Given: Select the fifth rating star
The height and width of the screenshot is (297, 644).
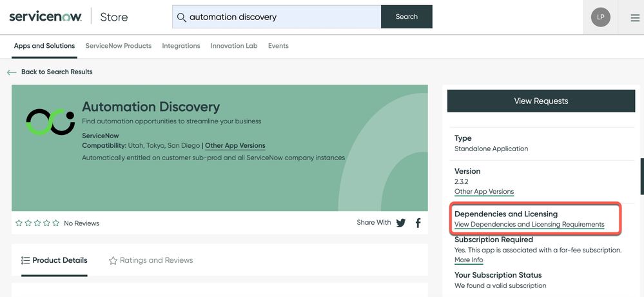Looking at the screenshot, I should 56,223.
